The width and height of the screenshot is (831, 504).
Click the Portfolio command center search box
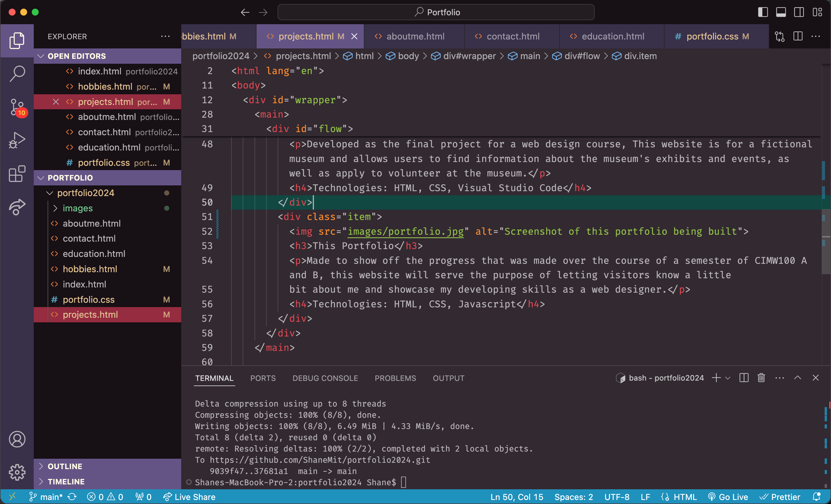[436, 12]
